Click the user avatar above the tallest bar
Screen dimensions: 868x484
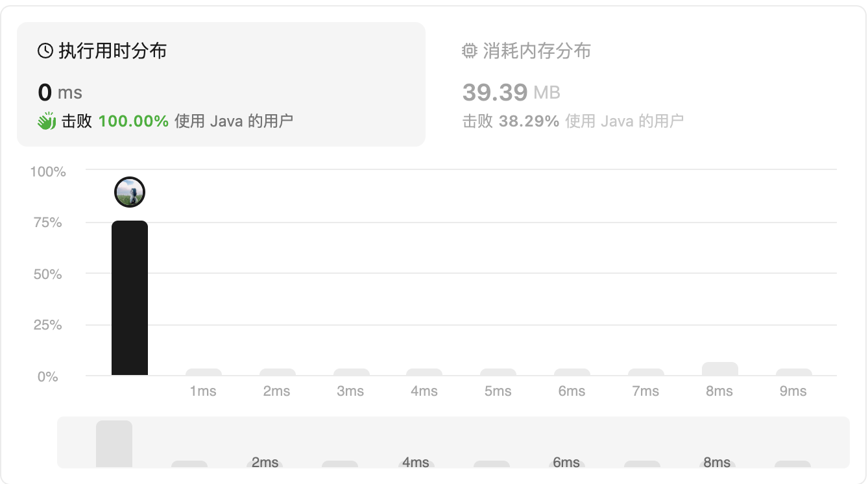click(129, 192)
